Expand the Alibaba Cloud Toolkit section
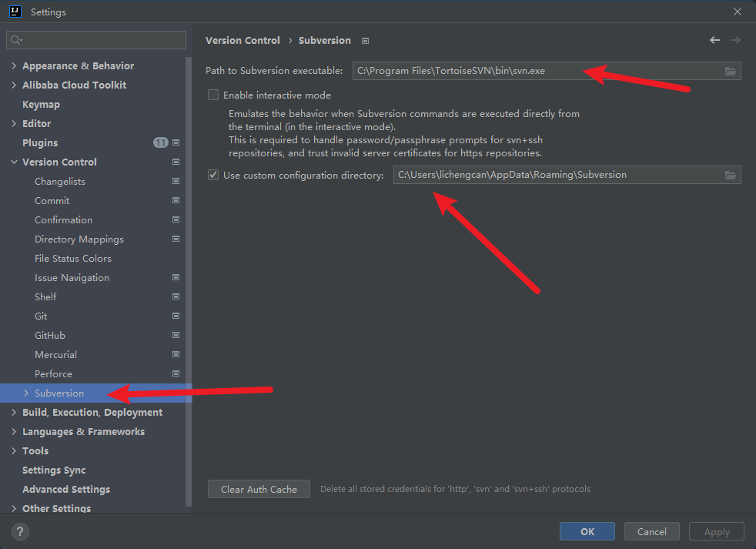 [14, 85]
